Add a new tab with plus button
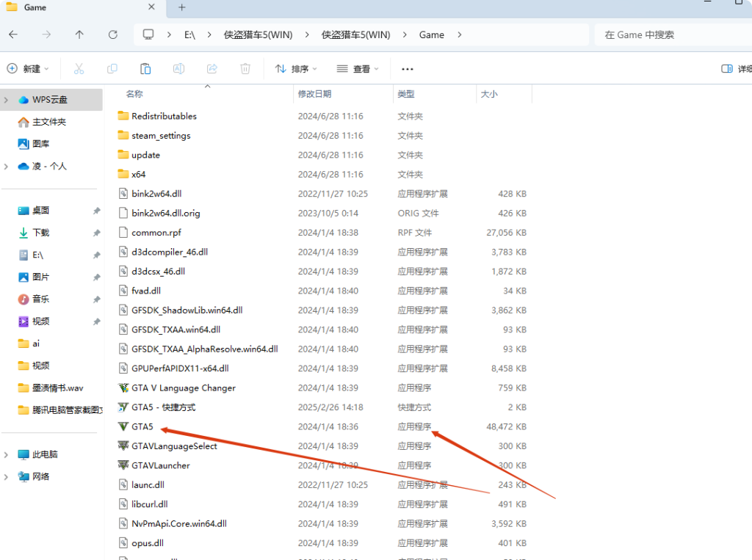This screenshot has width=752, height=560. click(182, 7)
